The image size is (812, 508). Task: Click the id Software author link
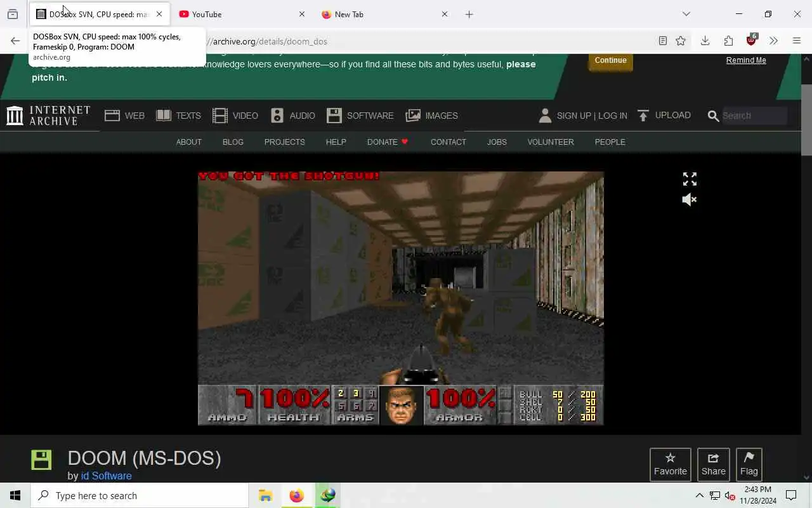click(106, 476)
